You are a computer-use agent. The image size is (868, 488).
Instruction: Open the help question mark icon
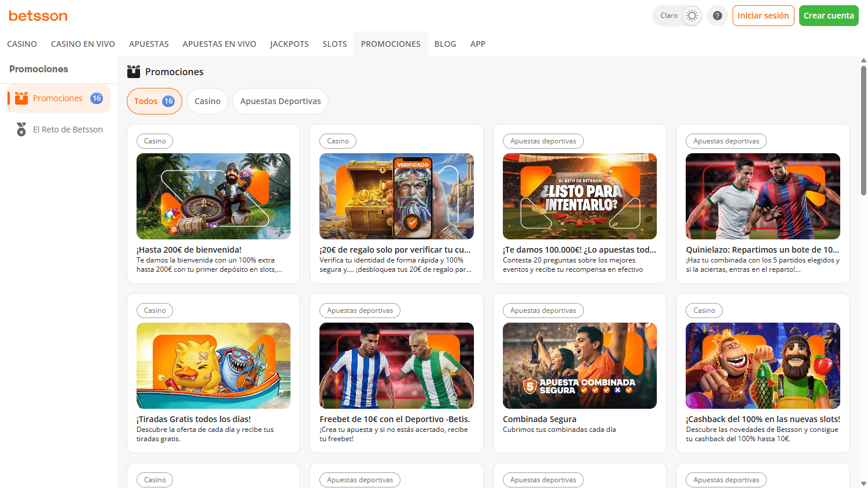point(718,16)
